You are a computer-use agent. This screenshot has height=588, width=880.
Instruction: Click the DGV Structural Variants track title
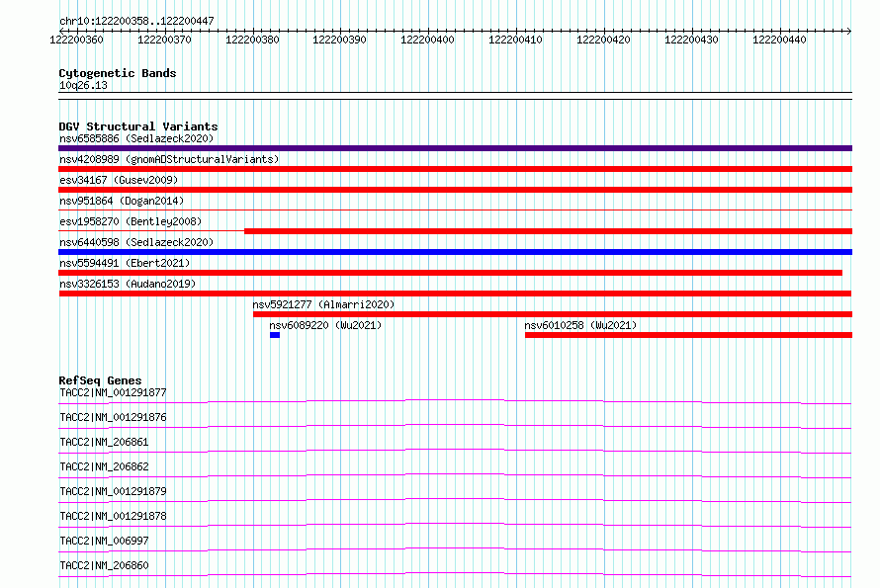138,126
